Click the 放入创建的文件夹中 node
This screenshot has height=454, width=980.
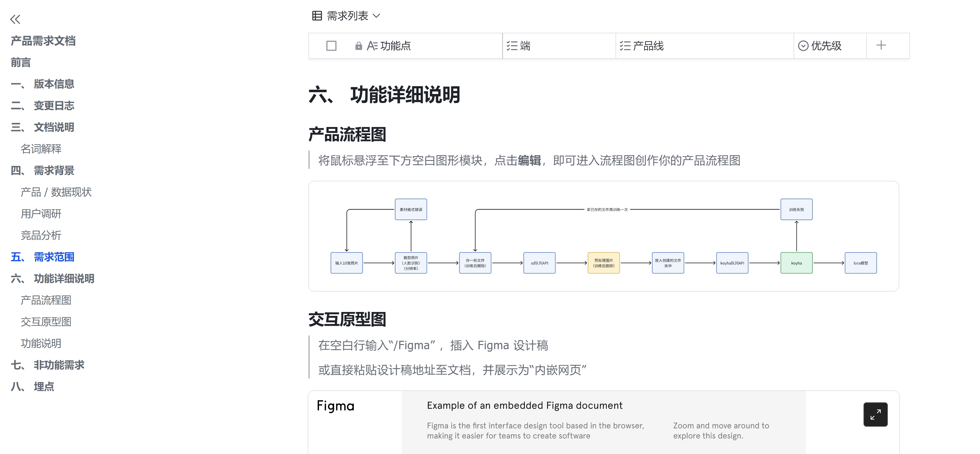tap(668, 263)
